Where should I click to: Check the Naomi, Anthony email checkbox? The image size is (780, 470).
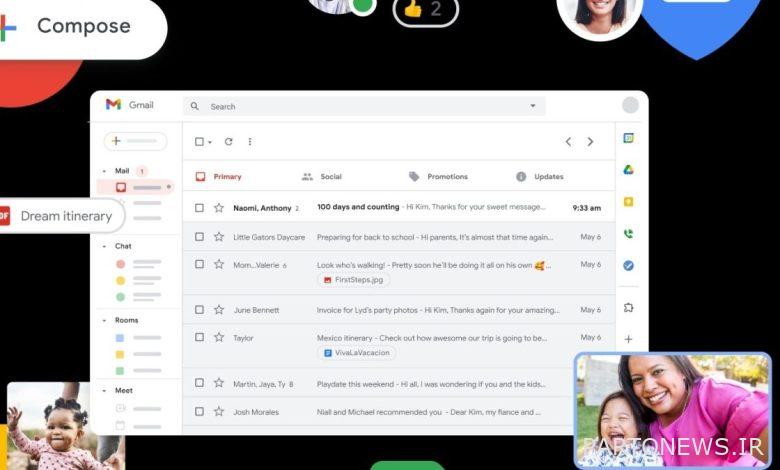199,208
